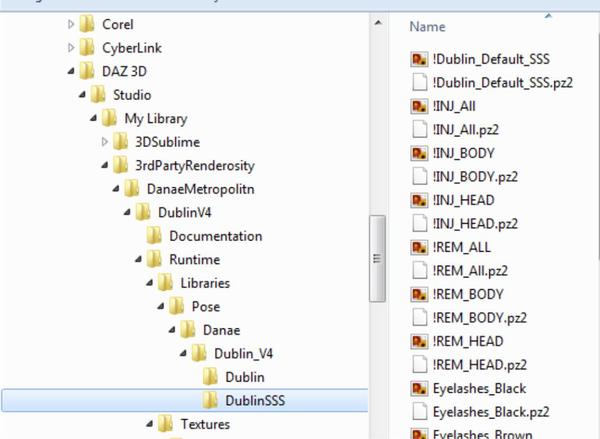Select the My Library folder label
The height and width of the screenshot is (439, 600).
pyautogui.click(x=156, y=119)
